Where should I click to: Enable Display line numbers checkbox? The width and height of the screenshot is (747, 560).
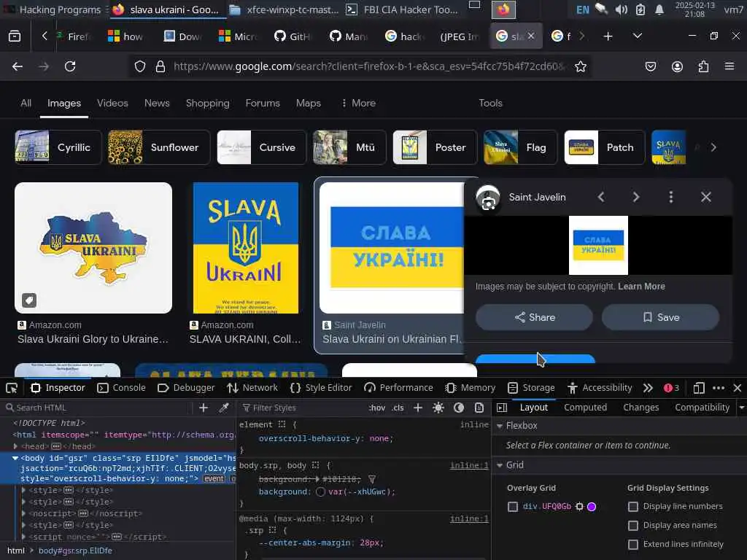click(633, 507)
